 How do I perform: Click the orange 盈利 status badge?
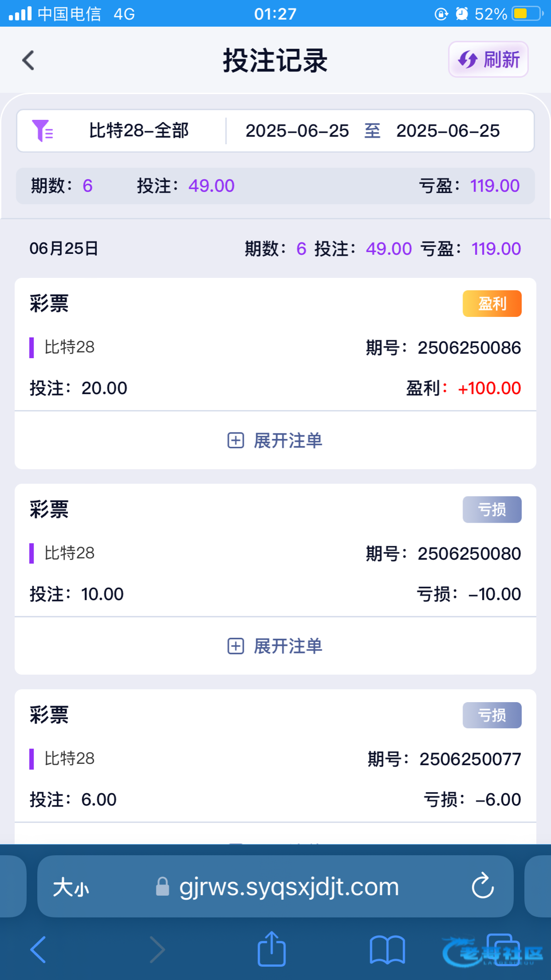pos(492,304)
